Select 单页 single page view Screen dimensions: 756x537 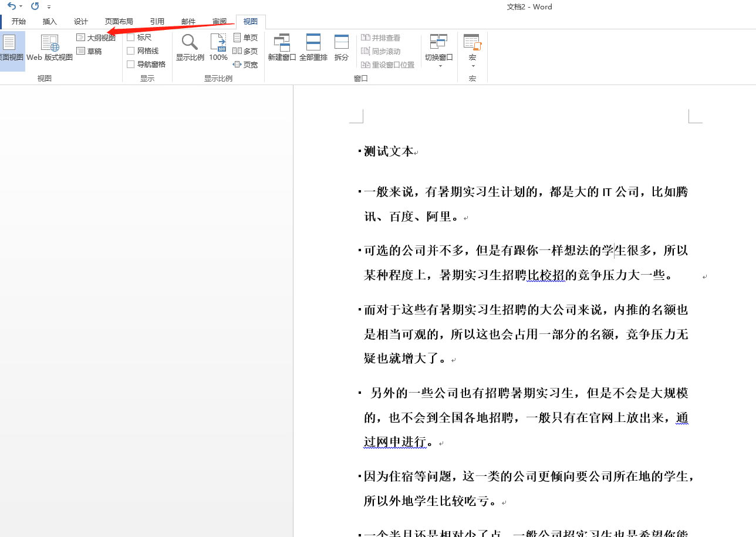(x=246, y=37)
